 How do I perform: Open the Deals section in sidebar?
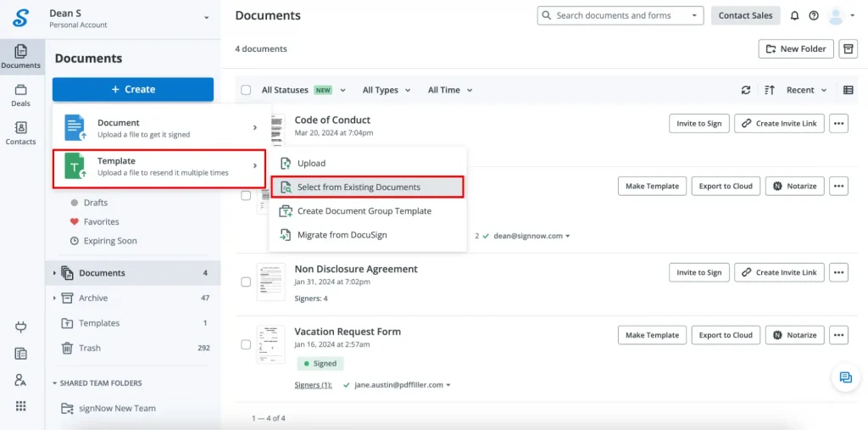click(20, 95)
